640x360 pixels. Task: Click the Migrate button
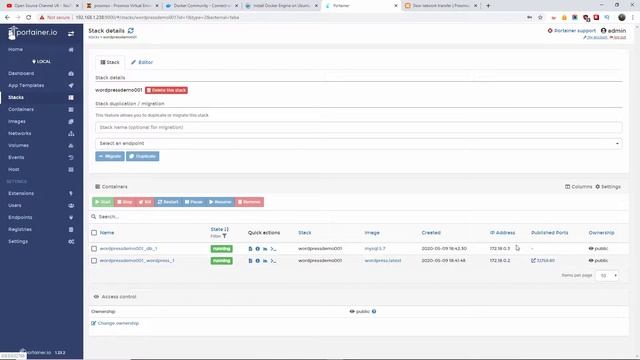click(x=110, y=156)
